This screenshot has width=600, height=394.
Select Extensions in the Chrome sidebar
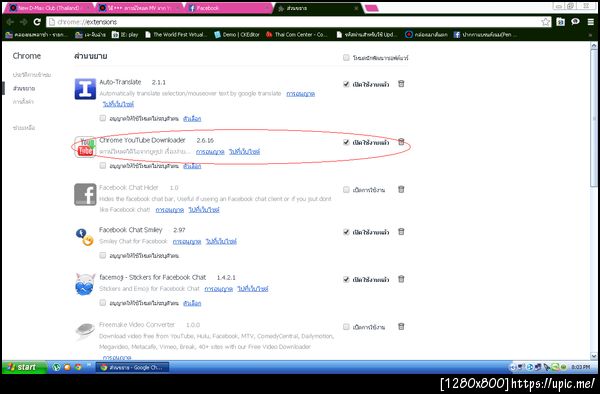click(x=24, y=88)
